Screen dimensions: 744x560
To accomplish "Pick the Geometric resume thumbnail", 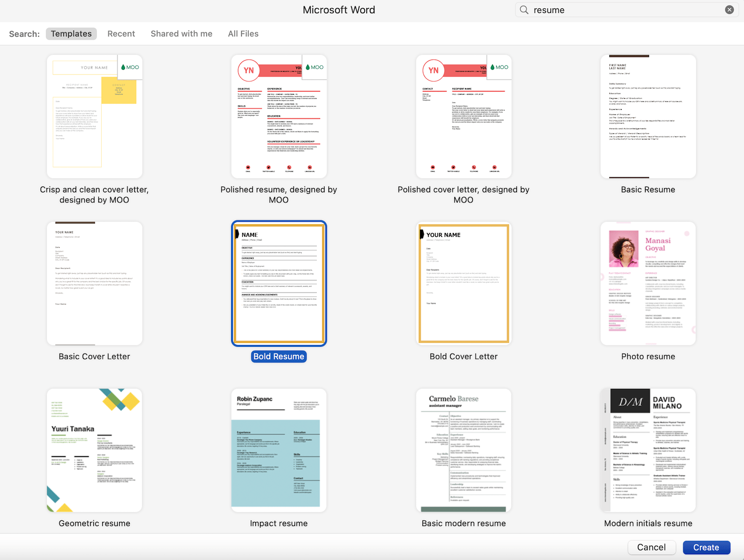I will pyautogui.click(x=94, y=450).
